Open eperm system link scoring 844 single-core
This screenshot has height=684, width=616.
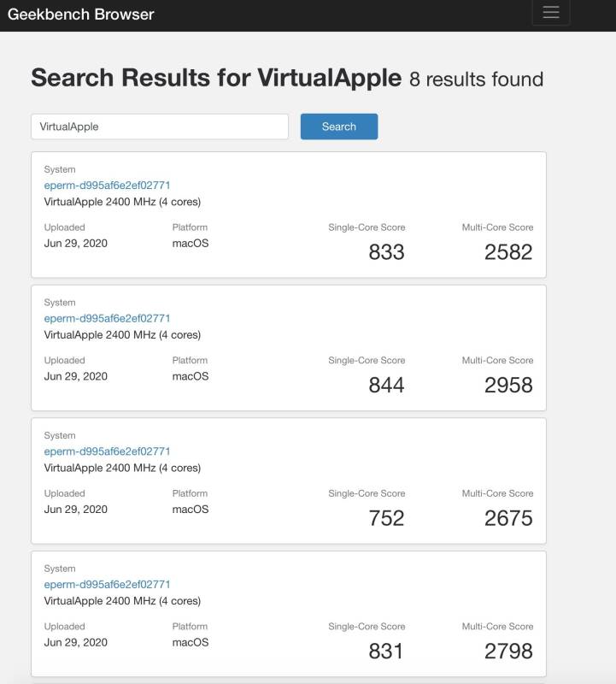coord(107,318)
